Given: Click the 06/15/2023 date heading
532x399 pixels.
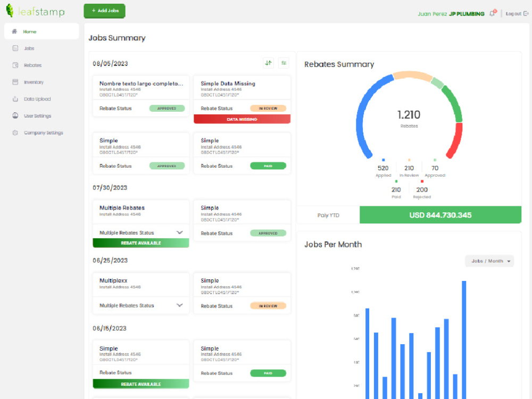Looking at the screenshot, I should pyautogui.click(x=109, y=328).
